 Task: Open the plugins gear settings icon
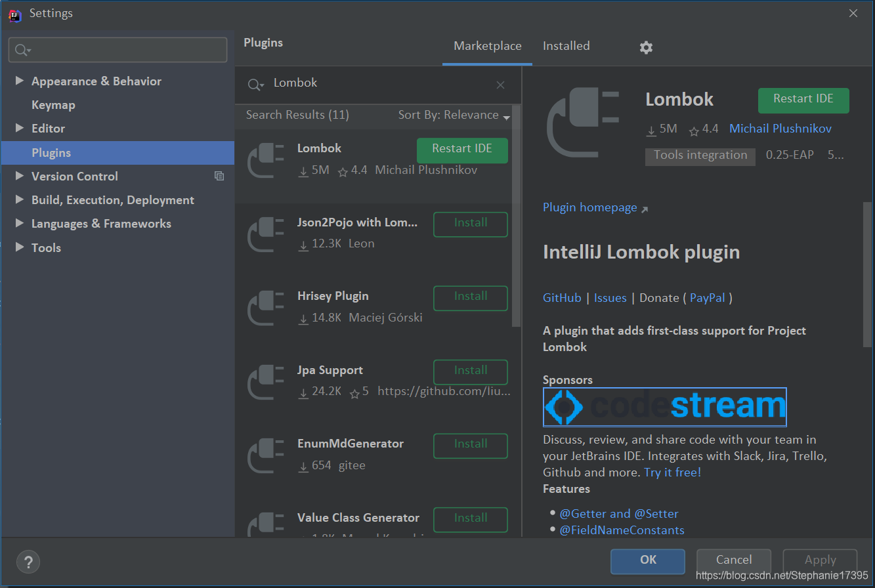click(646, 47)
